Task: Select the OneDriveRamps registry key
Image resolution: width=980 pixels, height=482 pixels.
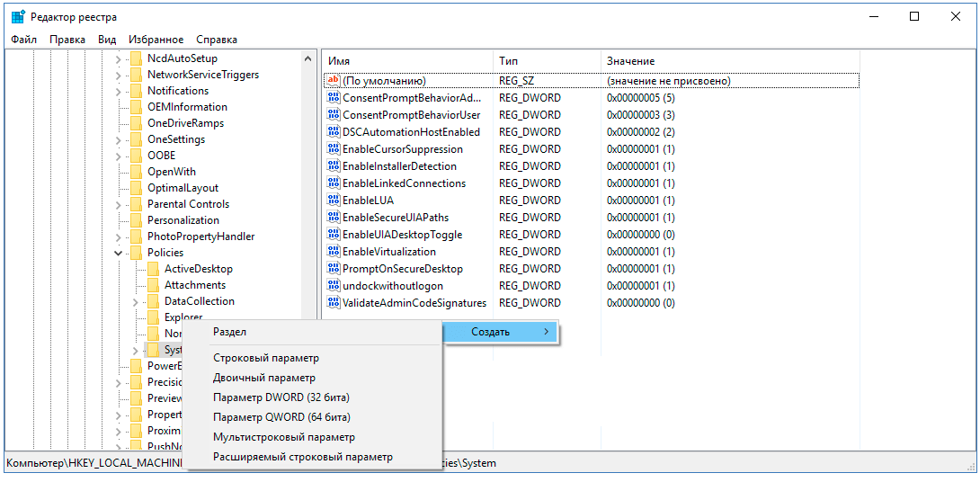Action: point(185,123)
